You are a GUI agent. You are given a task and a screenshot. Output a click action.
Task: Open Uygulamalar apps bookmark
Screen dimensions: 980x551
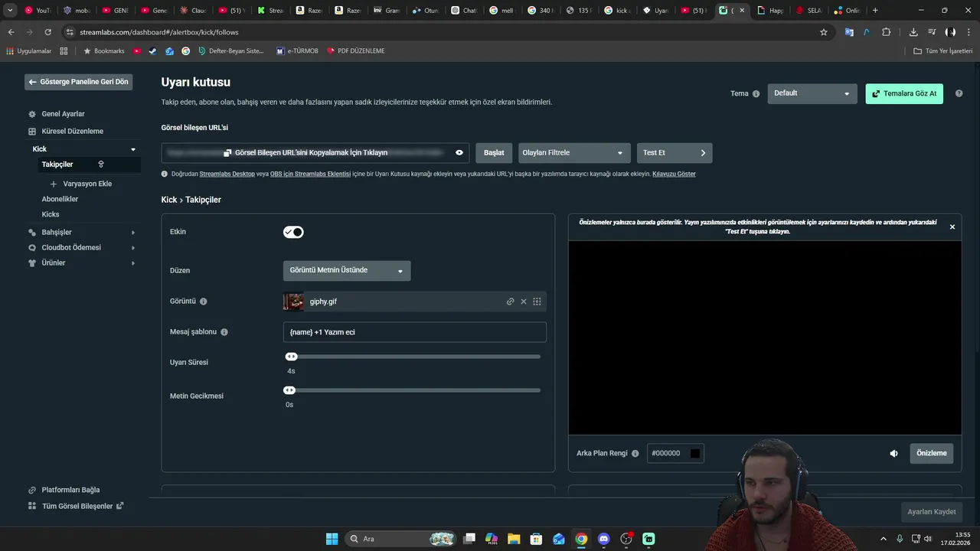click(x=28, y=51)
